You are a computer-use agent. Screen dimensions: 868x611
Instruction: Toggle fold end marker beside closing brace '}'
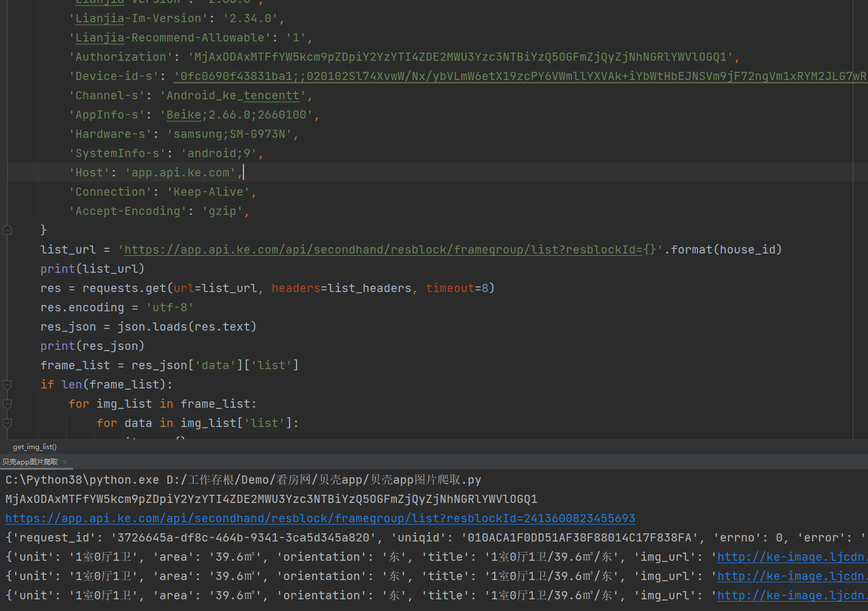point(8,230)
